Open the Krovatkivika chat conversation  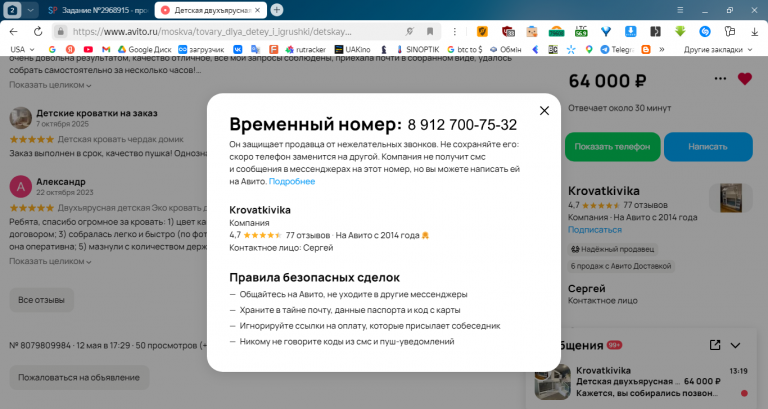642,382
